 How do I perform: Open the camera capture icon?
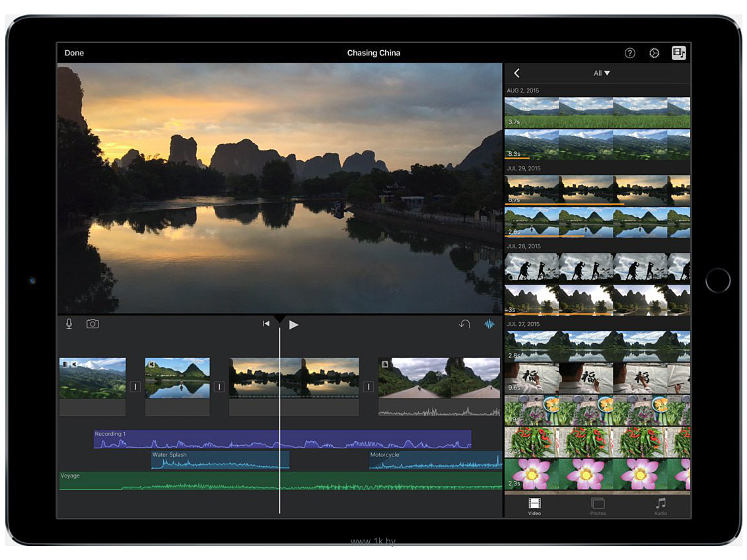click(92, 324)
